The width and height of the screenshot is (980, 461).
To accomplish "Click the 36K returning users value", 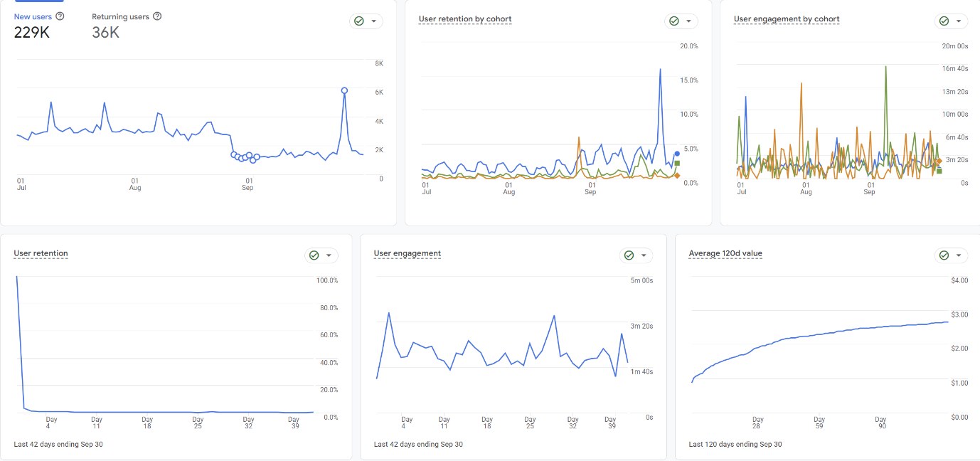I will 105,32.
